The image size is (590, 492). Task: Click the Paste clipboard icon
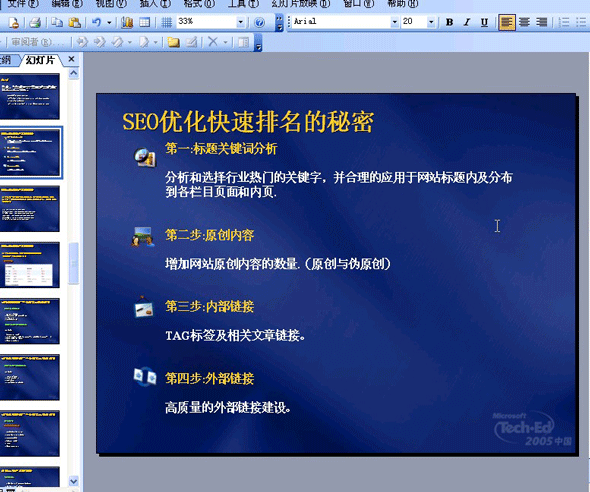75,23
